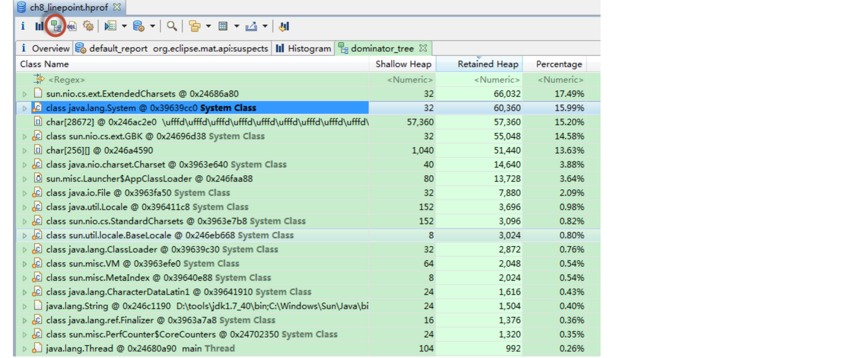Expand the class java.lang.System row
The height and width of the screenshot is (358, 868).
(x=25, y=108)
